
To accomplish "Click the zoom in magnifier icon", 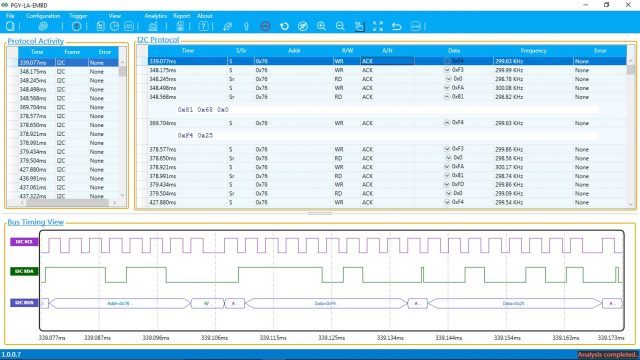I will pos(321,27).
